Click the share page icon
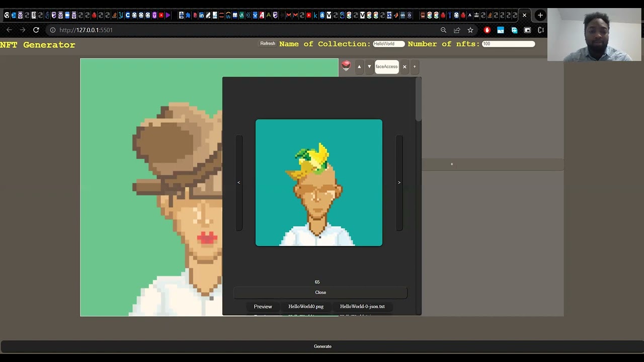 click(457, 30)
